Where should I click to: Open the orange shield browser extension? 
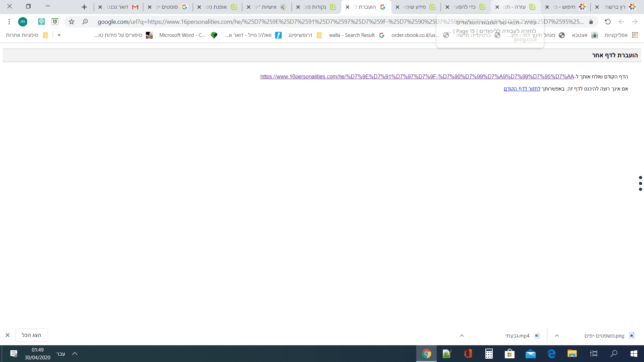(54, 22)
